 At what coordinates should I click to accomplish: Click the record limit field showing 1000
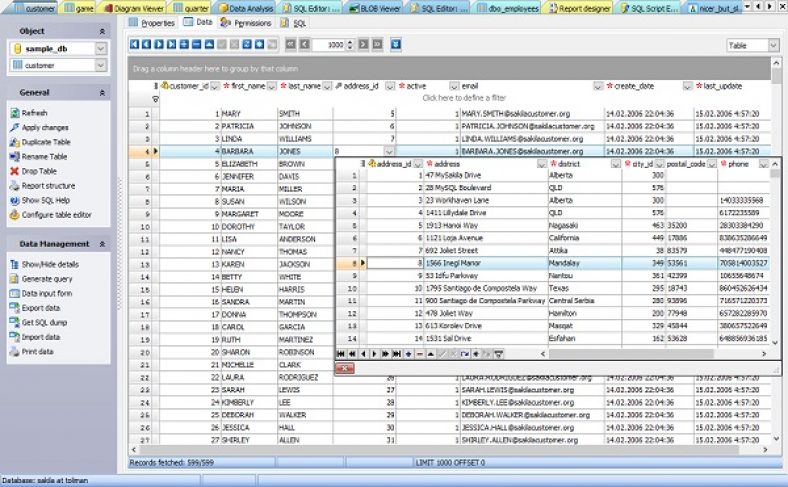click(331, 45)
